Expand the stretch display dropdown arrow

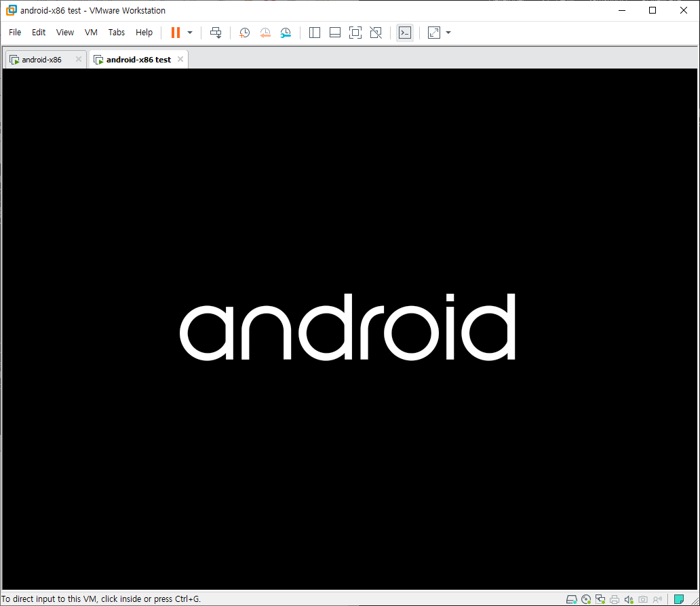coord(448,33)
